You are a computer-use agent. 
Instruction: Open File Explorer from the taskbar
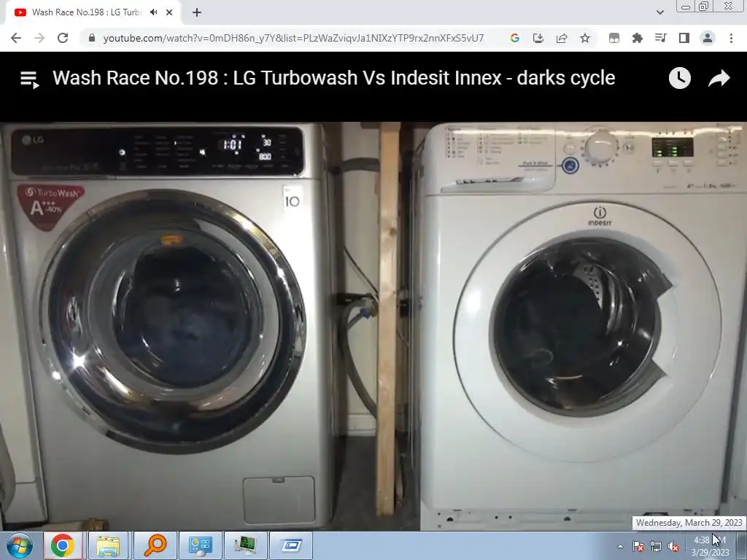point(108,545)
